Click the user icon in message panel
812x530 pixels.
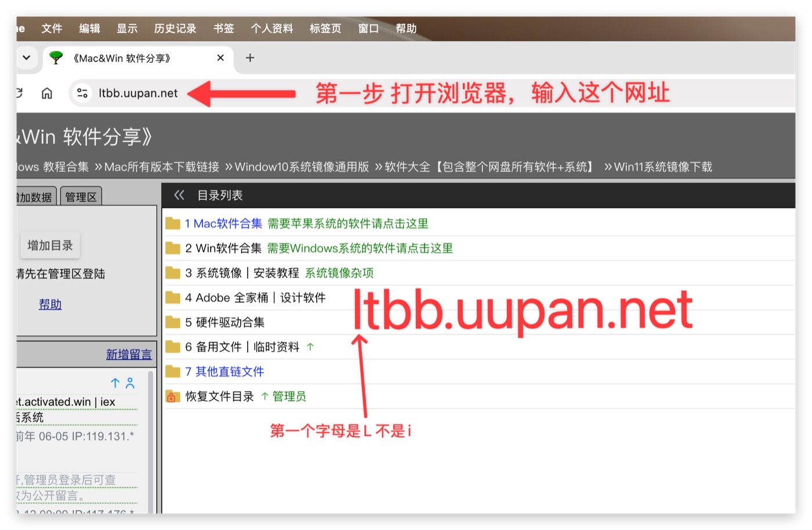tap(130, 383)
